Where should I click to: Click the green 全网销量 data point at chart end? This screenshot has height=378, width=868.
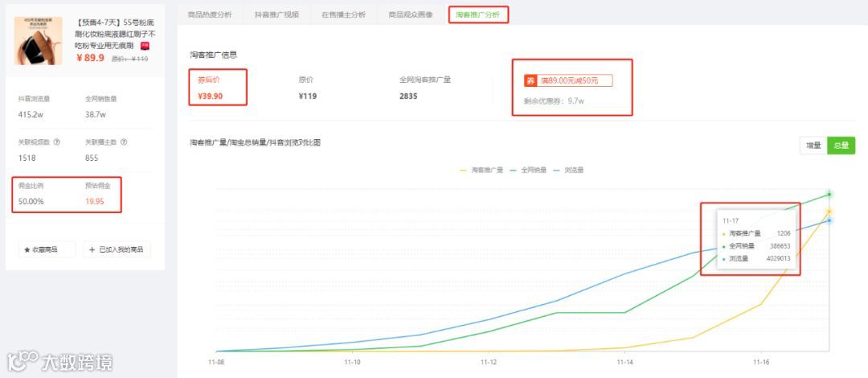click(x=829, y=194)
